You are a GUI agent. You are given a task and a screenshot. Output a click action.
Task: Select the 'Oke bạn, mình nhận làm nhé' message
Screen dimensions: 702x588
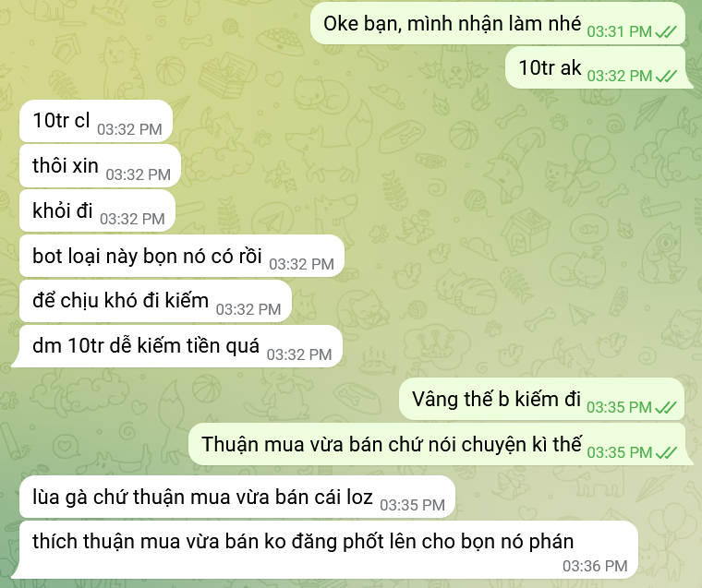point(498,23)
